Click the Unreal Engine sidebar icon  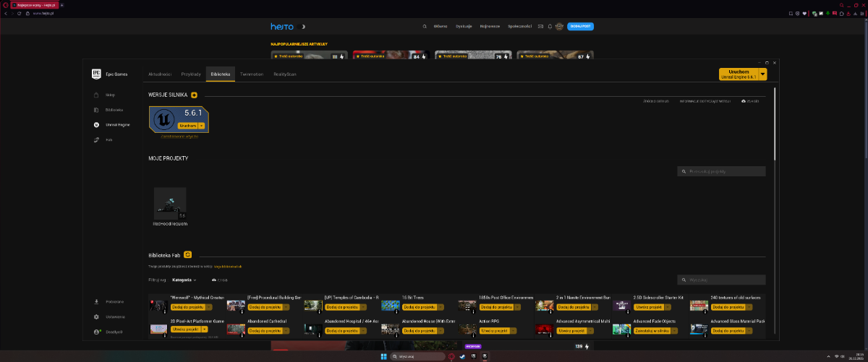coord(96,124)
